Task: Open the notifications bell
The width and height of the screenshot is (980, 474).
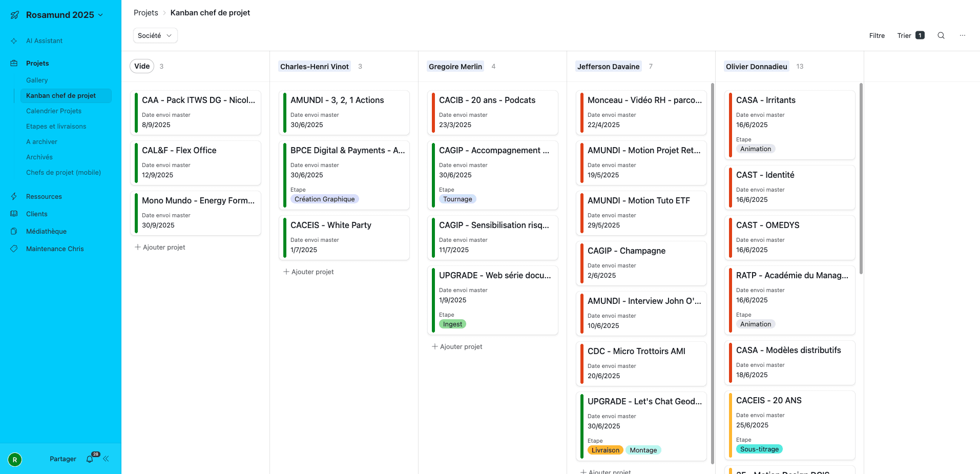Action: point(89,459)
